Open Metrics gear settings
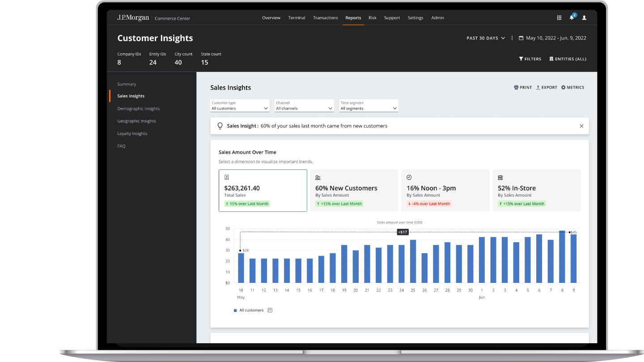Image resolution: width=644 pixels, height=362 pixels. [563, 88]
